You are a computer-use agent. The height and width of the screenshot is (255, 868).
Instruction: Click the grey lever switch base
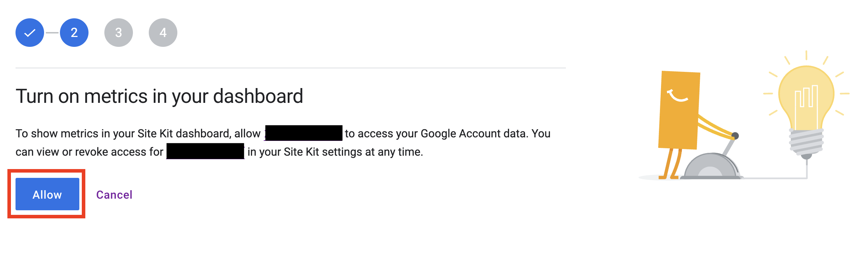pos(711,166)
